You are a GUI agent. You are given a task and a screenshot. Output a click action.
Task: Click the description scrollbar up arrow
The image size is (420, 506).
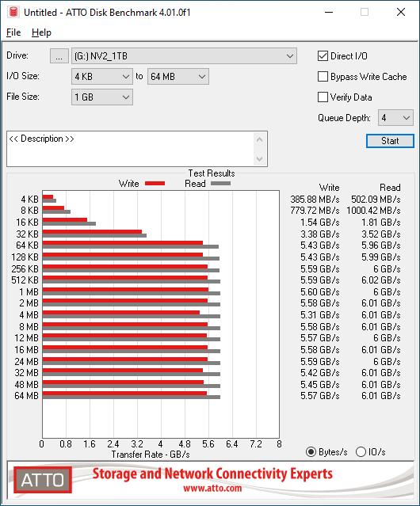pos(260,139)
